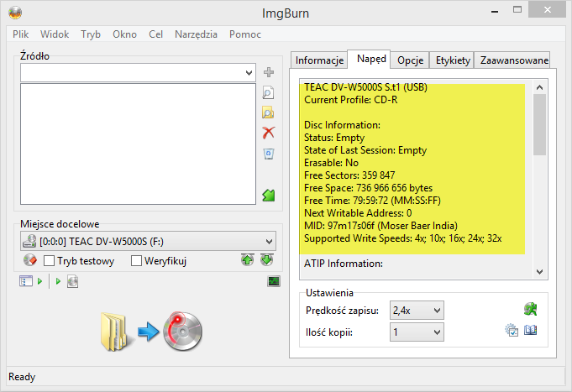Click the create image file icon
Image resolution: width=572 pixels, height=392 pixels.
pyautogui.click(x=72, y=281)
